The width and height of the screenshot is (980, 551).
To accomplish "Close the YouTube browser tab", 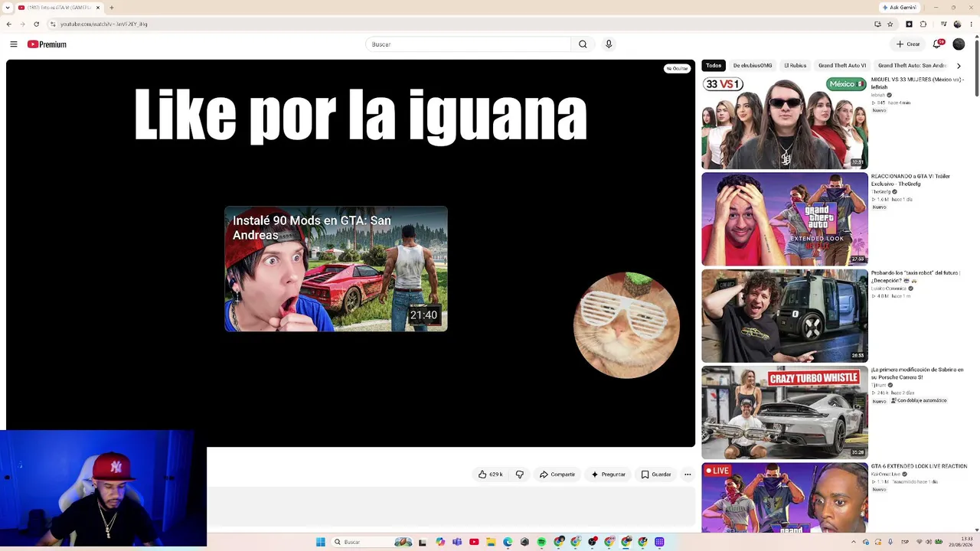I will [98, 8].
